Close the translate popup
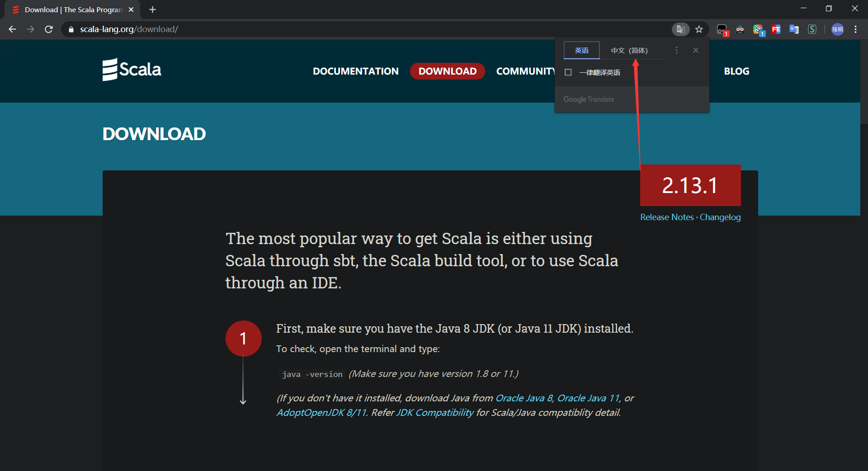 click(696, 50)
